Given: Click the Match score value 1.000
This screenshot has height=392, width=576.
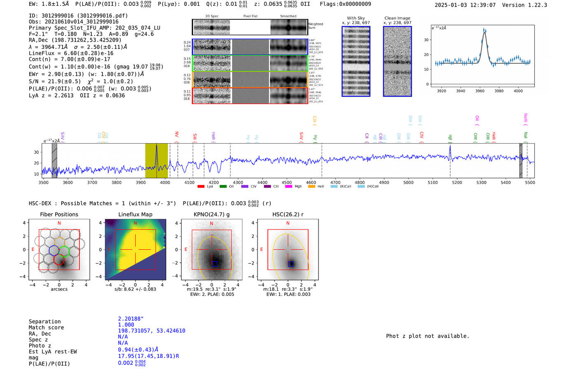Looking at the screenshot, I should pyautogui.click(x=126, y=325).
